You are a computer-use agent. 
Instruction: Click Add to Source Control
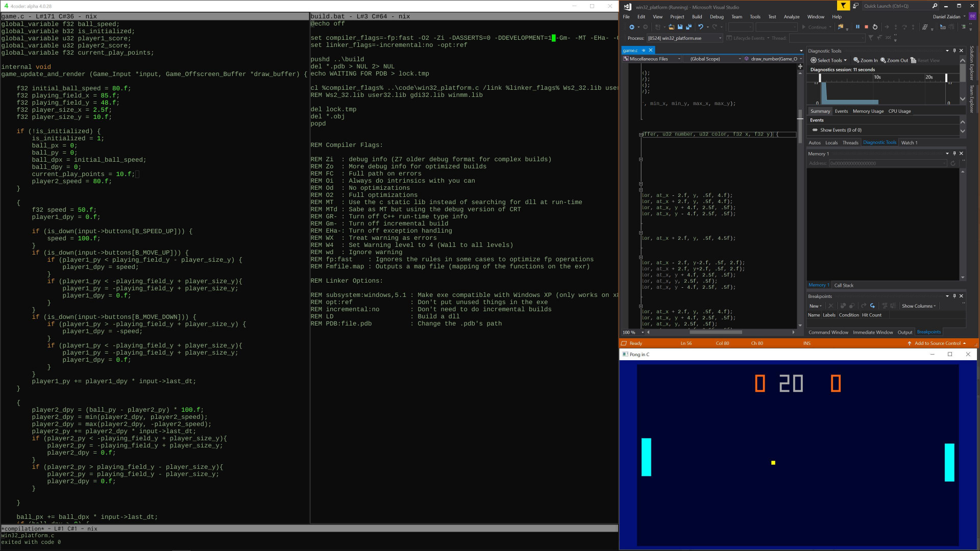938,343
